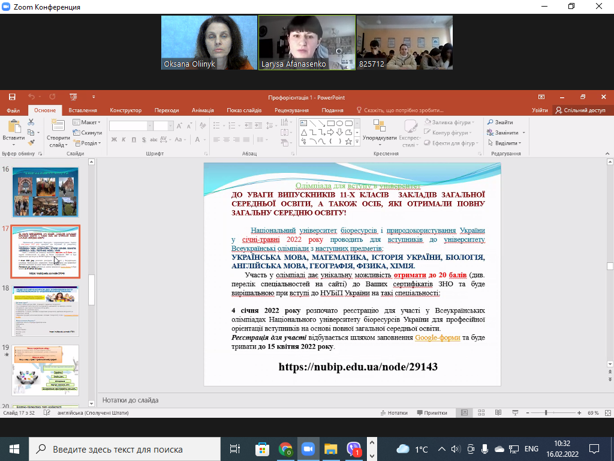Image resolution: width=614 pixels, height=461 pixels.
Task: Click the Спільний доступ share button
Action: 581,110
